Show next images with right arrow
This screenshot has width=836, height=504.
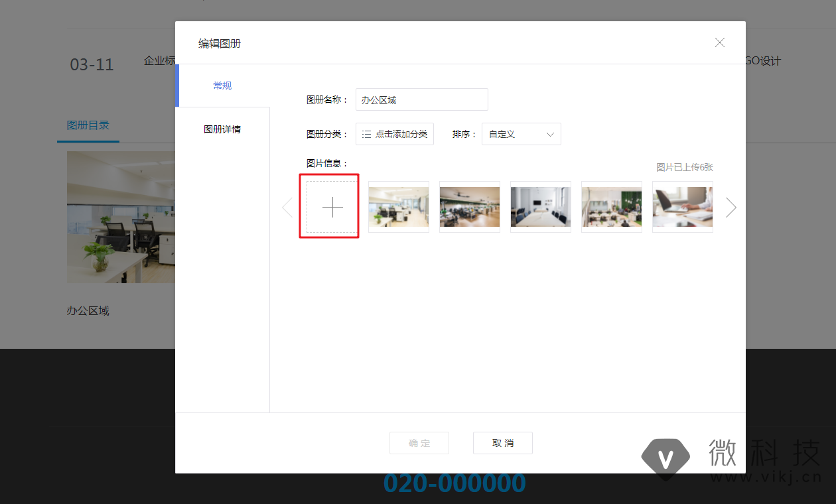pos(731,208)
